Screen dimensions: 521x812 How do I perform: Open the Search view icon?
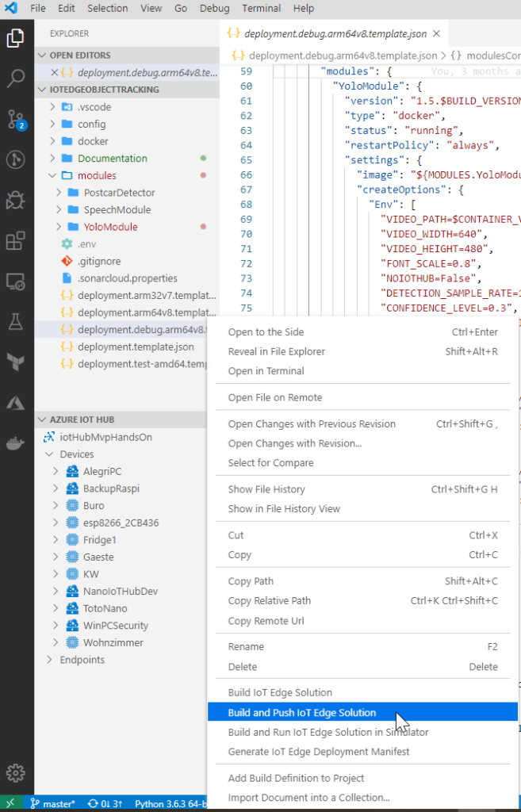tap(16, 79)
